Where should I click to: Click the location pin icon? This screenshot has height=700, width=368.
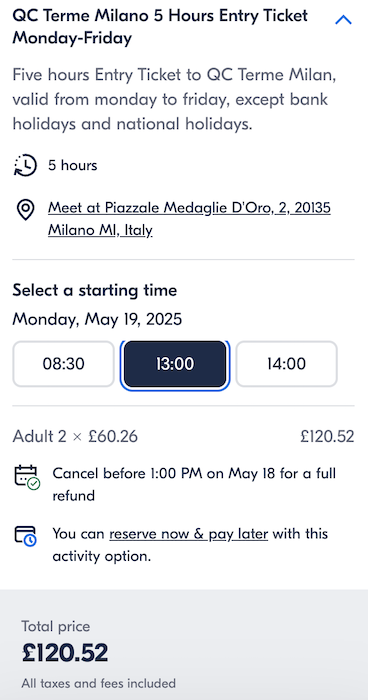(x=25, y=210)
